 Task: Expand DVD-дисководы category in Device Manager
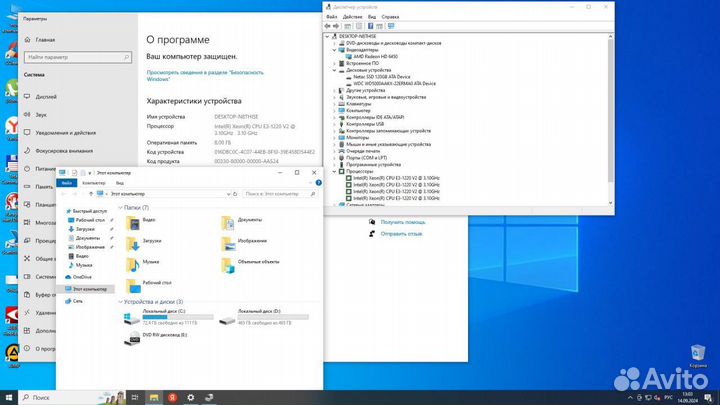(x=334, y=43)
